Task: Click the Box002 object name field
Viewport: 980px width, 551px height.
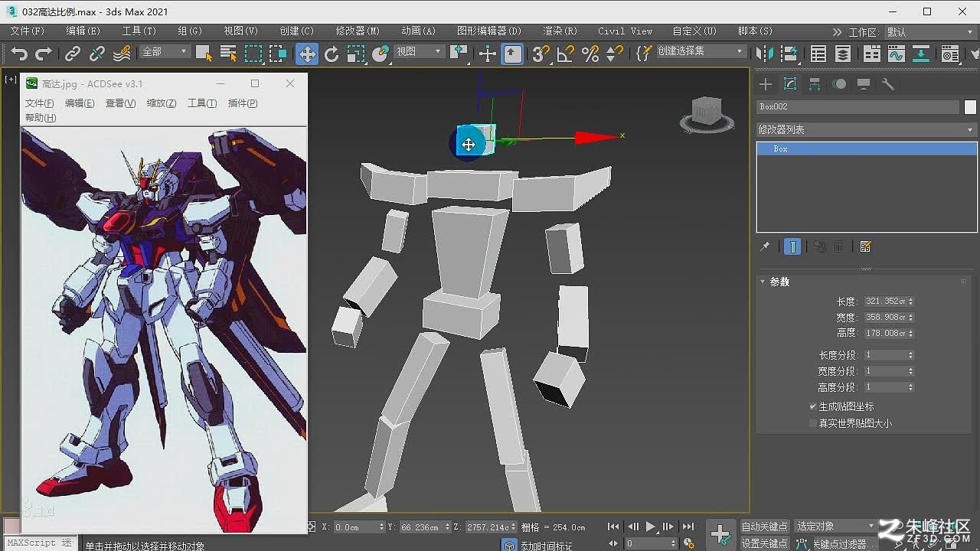Action: pos(857,107)
